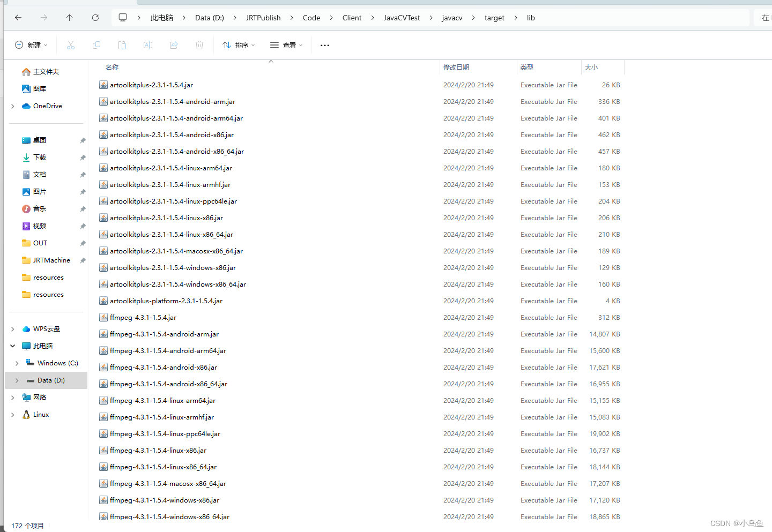This screenshot has width=772, height=532.
Task: Open 主文件夹 in navigation pane
Action: click(46, 72)
